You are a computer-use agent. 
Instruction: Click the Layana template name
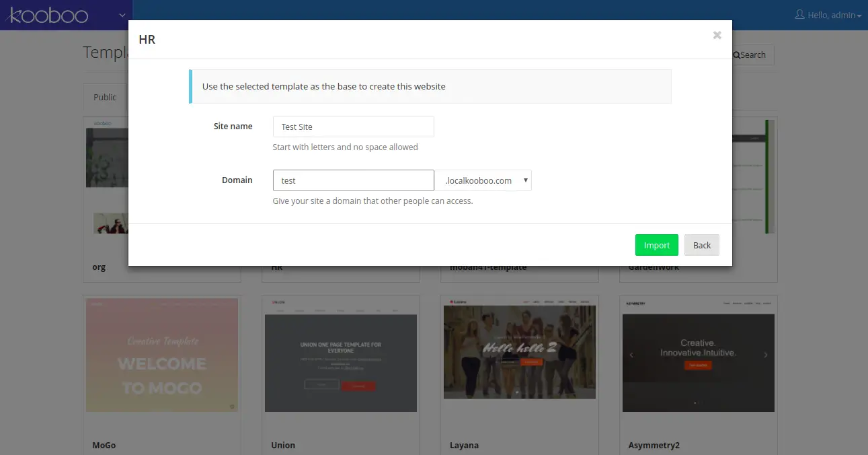coord(464,445)
